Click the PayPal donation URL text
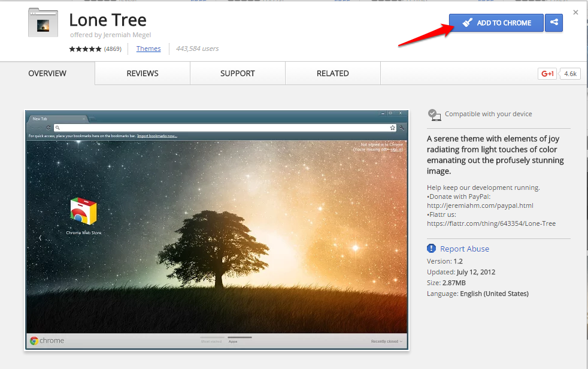The height and width of the screenshot is (369, 588). click(x=480, y=205)
